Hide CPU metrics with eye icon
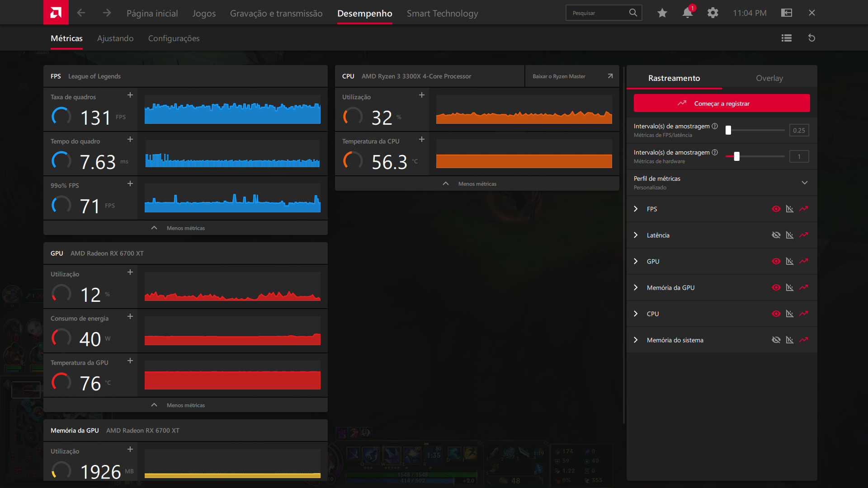Image resolution: width=868 pixels, height=488 pixels. (776, 314)
